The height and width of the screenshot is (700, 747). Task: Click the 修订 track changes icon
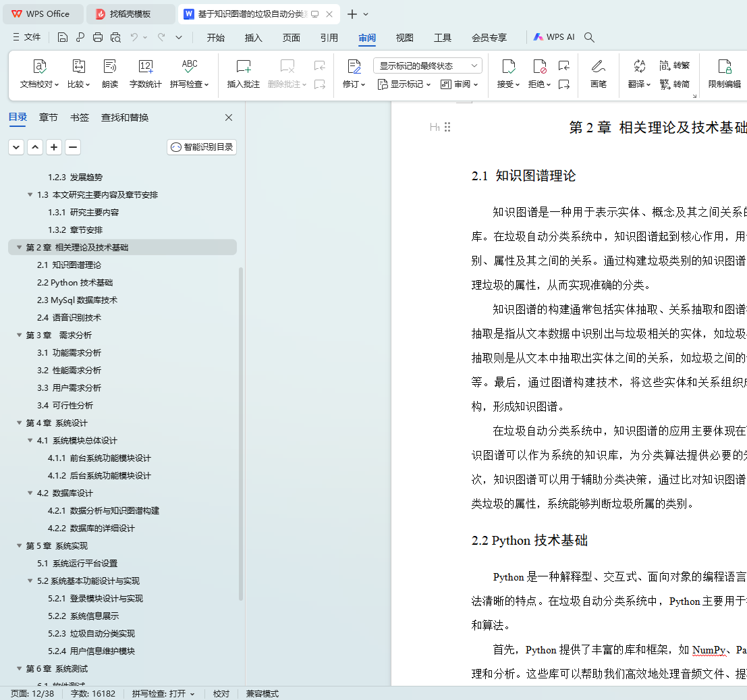354,68
